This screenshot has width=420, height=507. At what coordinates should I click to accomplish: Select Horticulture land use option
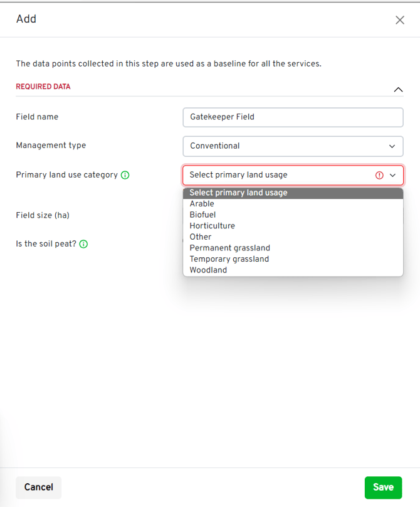212,226
